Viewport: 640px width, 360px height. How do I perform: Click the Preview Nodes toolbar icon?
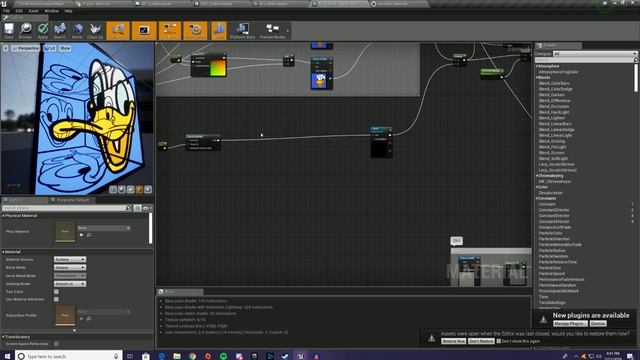coord(272,31)
